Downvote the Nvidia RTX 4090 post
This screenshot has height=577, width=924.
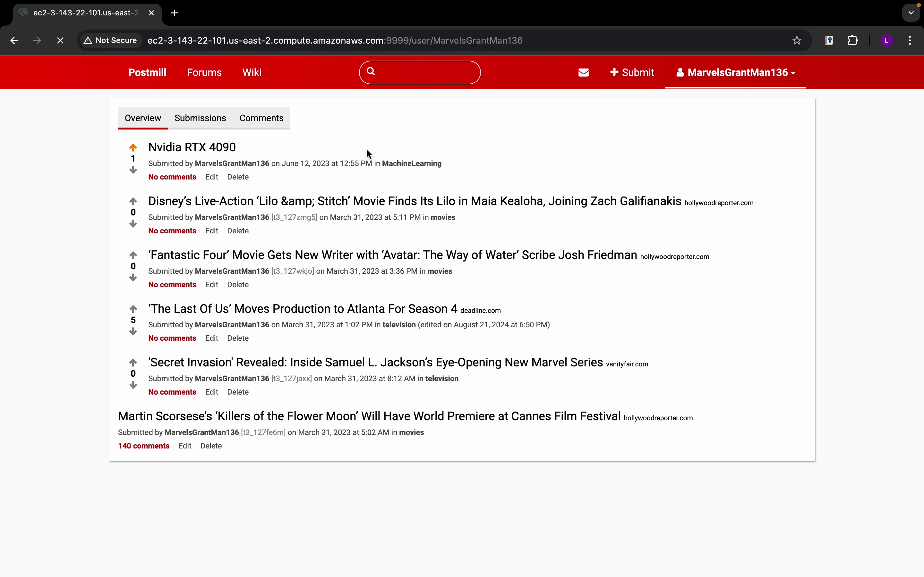[133, 170]
